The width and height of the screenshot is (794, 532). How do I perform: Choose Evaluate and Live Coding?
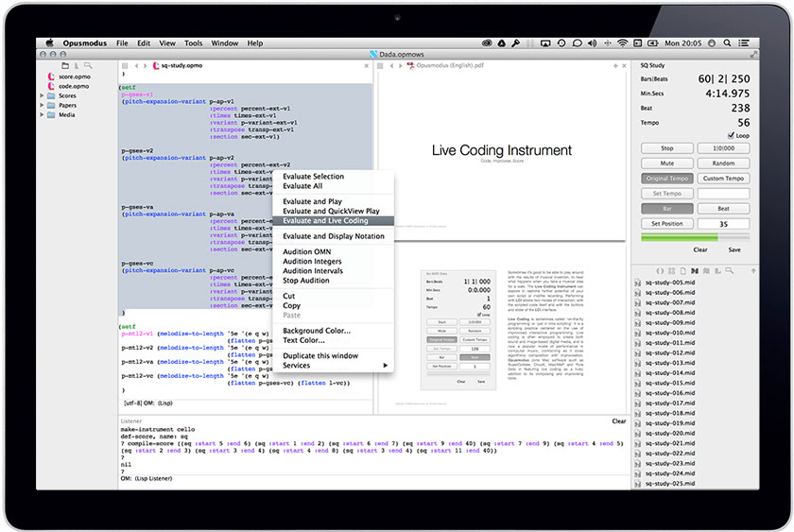point(333,221)
